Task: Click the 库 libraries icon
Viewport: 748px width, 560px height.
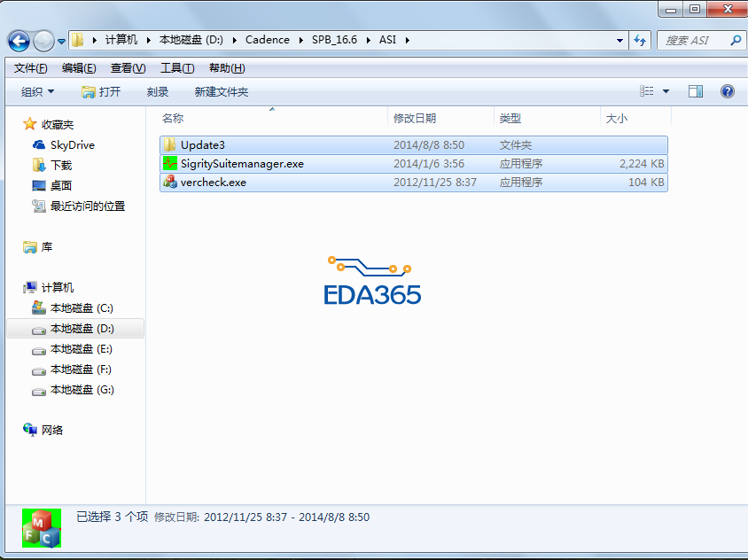Action: point(29,247)
